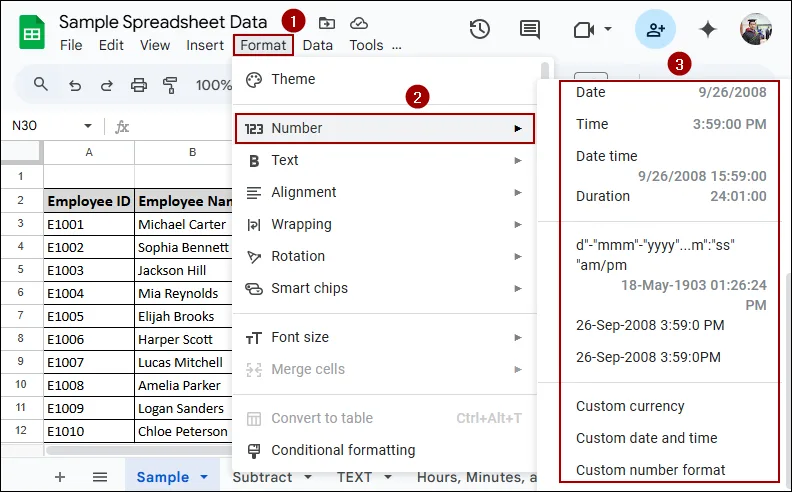Click cell containing E1004
The image size is (792, 492).
pos(89,293)
